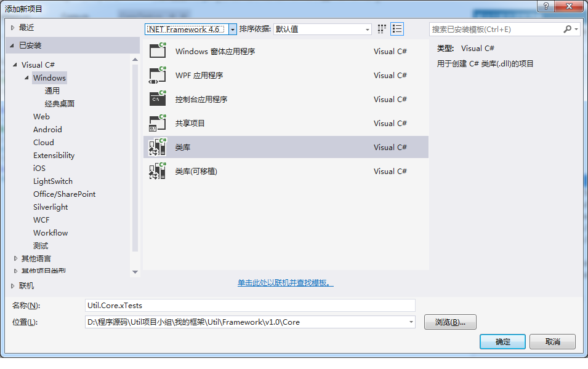
Task: Click the search magnifier icon
Action: pos(568,29)
